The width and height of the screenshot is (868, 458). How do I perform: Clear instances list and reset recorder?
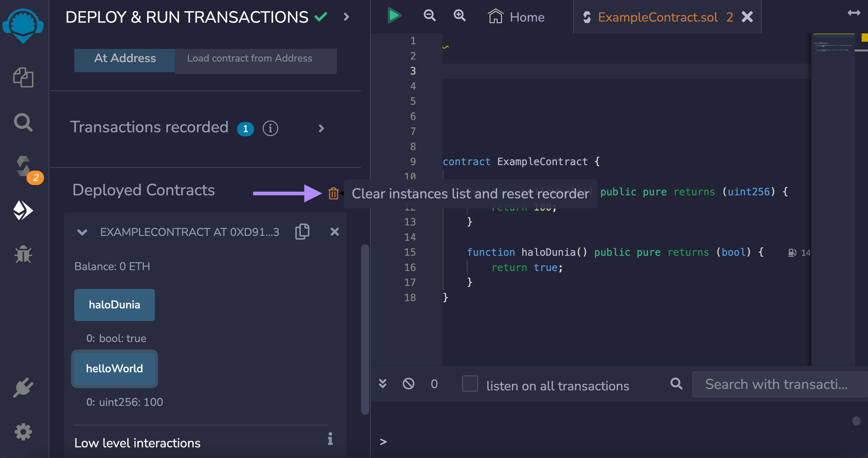click(x=333, y=194)
